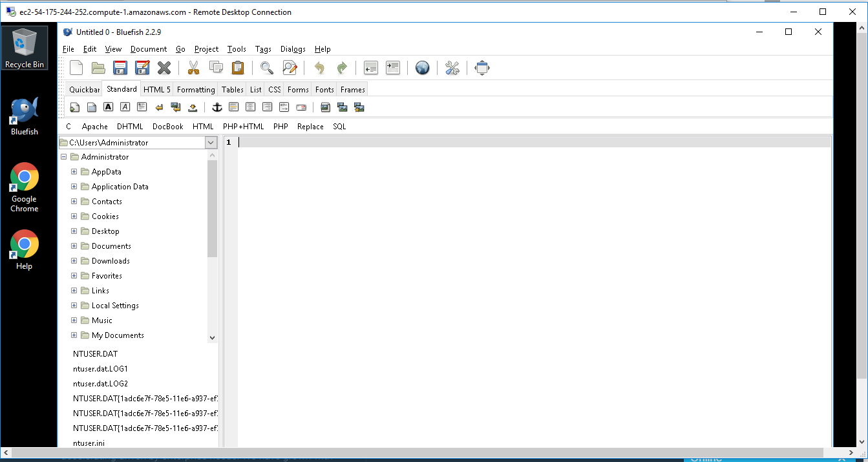The image size is (868, 462).
Task: Apply italic with the italic A icon
Action: click(125, 107)
